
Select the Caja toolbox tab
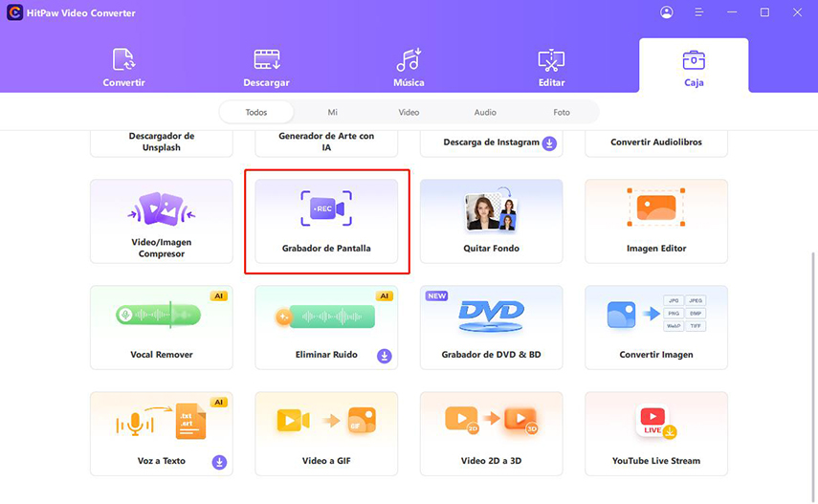pyautogui.click(x=694, y=66)
